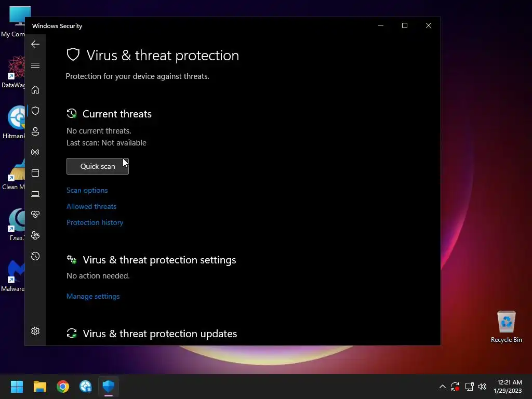
Task: Open the globe app icon on taskbar
Action: (86, 387)
